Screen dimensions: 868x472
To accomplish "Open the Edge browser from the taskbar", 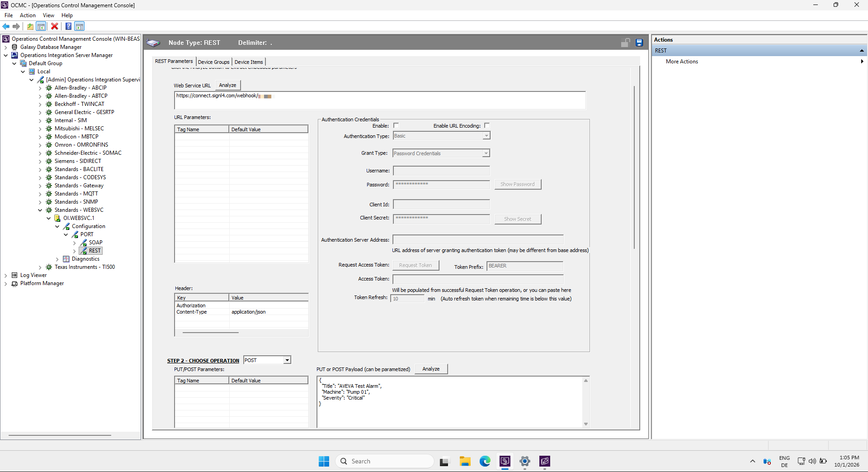I will [x=485, y=461].
